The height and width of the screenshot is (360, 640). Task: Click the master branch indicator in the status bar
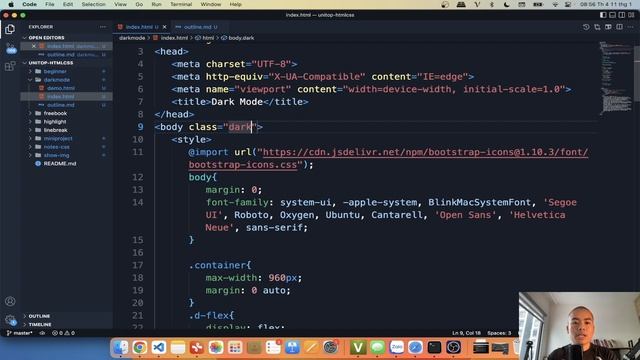20,333
